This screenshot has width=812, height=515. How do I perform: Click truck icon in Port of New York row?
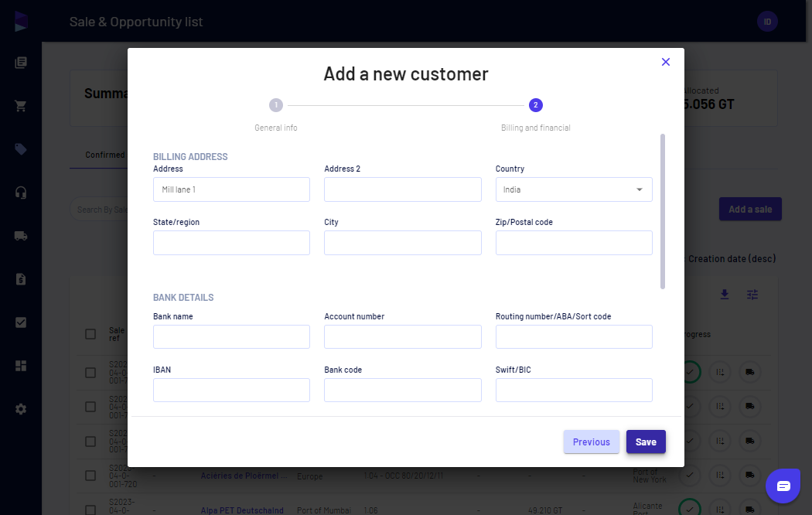749,475
